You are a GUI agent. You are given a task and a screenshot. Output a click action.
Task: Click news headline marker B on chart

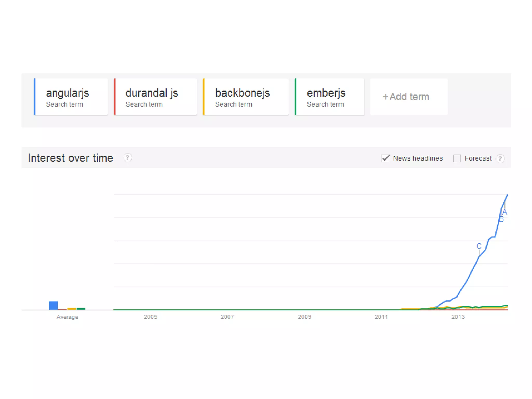click(x=501, y=220)
